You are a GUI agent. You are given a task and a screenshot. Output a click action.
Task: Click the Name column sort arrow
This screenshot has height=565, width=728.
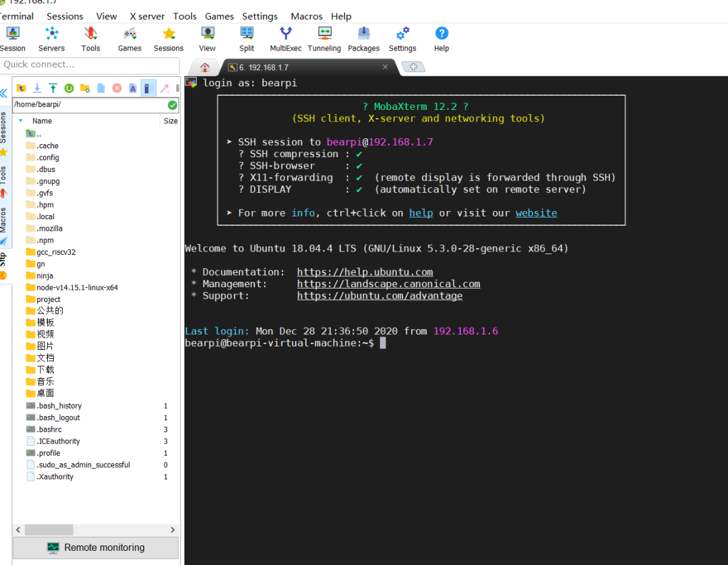pyautogui.click(x=21, y=121)
